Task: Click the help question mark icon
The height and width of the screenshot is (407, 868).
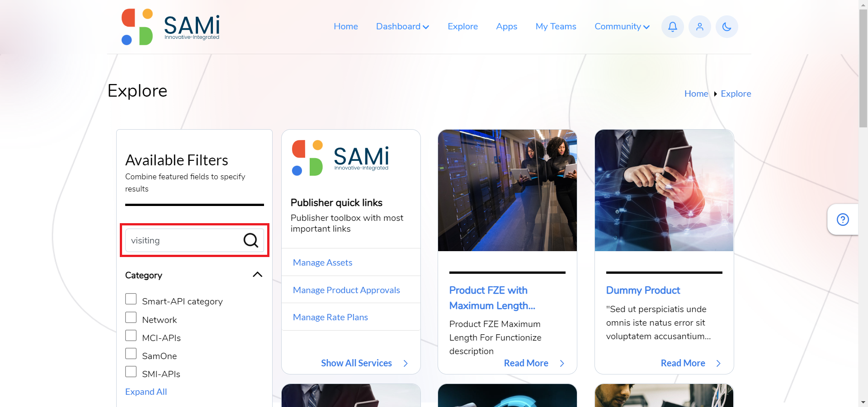Action: coord(843,220)
